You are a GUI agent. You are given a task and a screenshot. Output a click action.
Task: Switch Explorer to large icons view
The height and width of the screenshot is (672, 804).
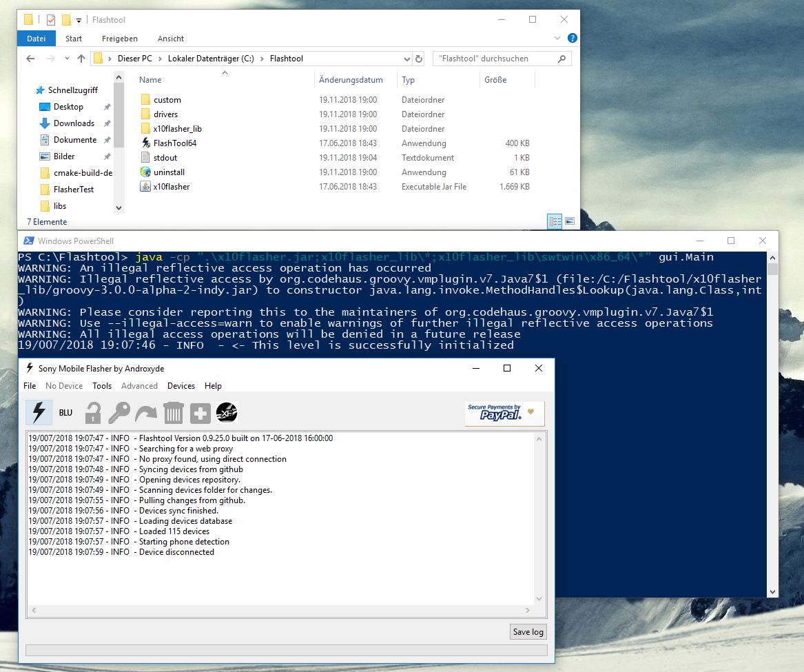tap(570, 221)
